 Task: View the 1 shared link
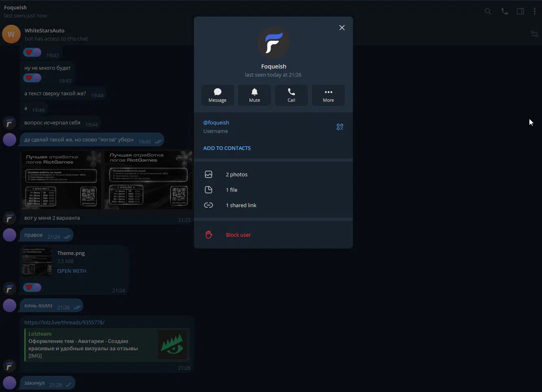(x=273, y=205)
